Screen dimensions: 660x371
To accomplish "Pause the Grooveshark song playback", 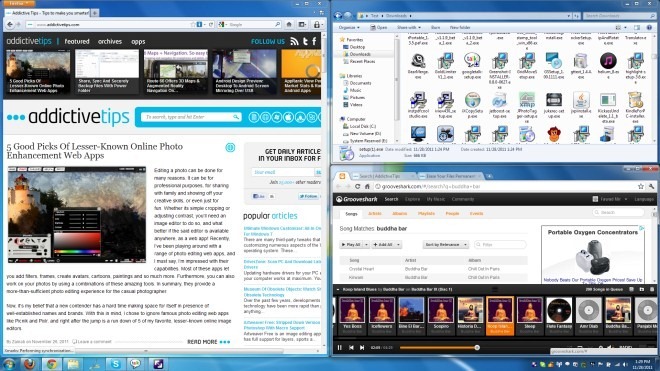I will (340, 348).
